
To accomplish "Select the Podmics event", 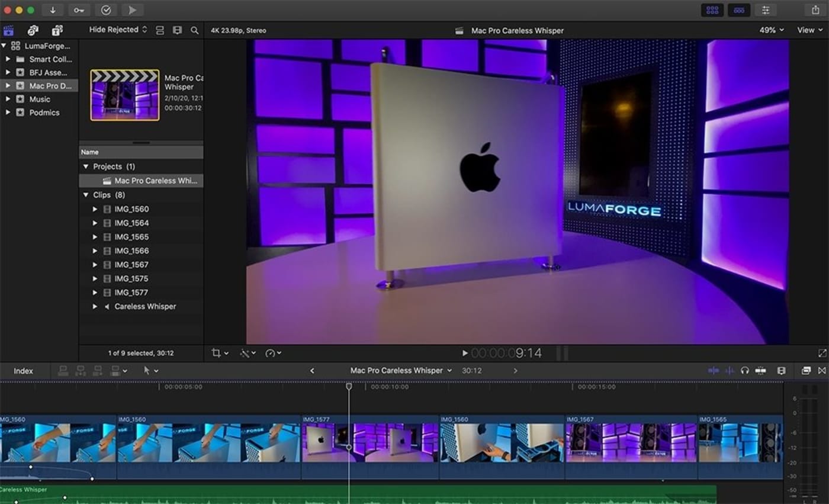I will pos(39,113).
